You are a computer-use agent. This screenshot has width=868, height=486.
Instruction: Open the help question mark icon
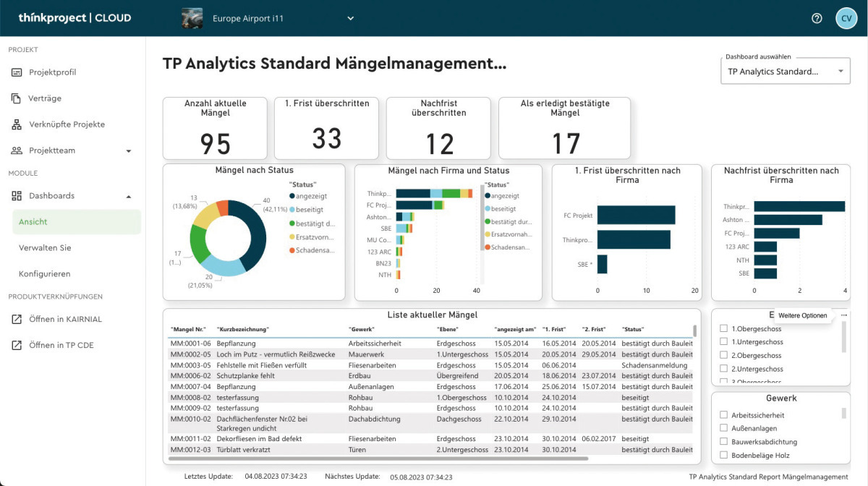(817, 18)
